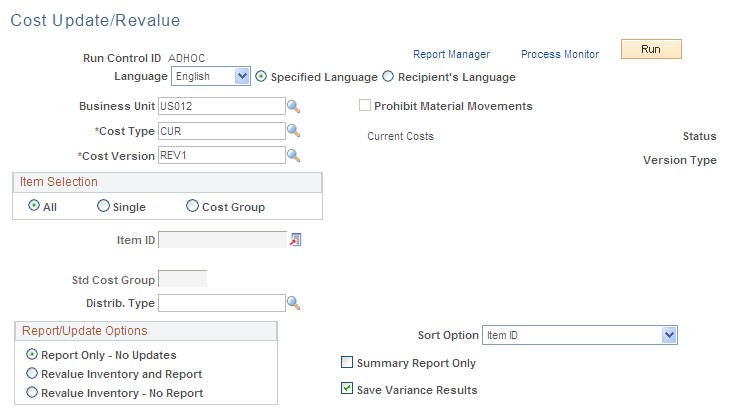Open Cost Type lookup magnifier
Viewport: 732px width, 413px height.
294,131
